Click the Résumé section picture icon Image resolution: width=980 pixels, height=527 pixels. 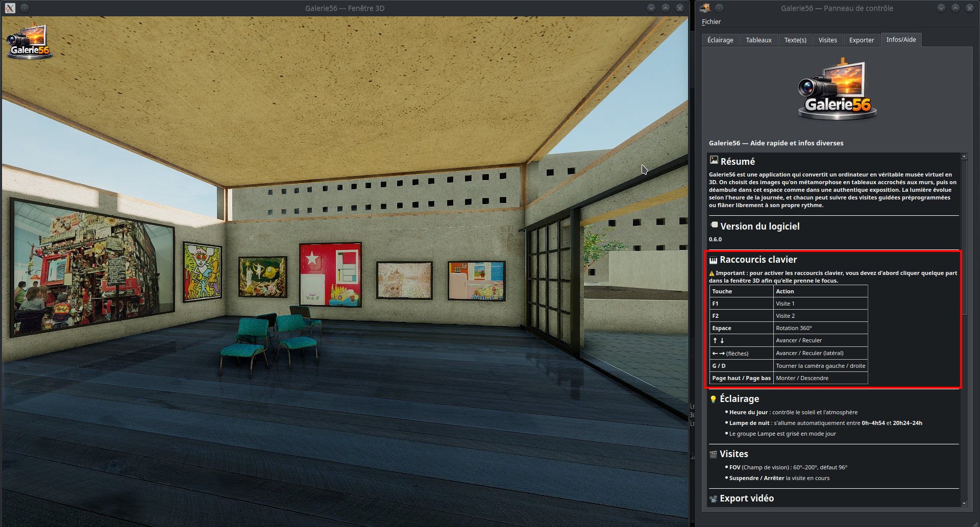[x=714, y=160]
